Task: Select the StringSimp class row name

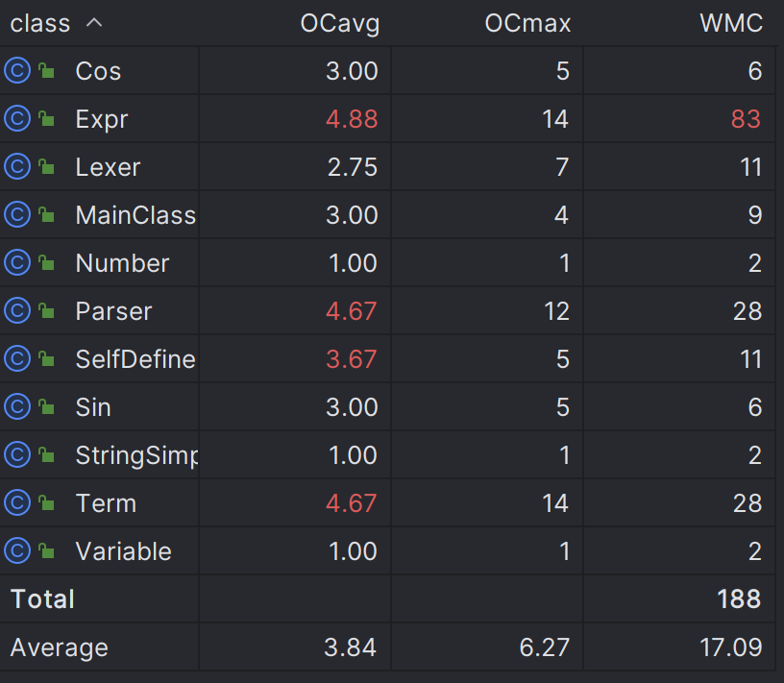Action: pos(135,455)
